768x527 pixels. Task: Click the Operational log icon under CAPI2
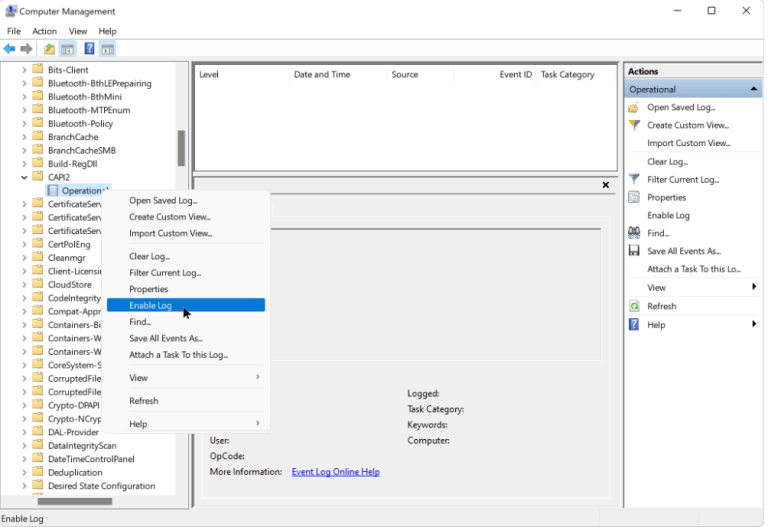53,191
